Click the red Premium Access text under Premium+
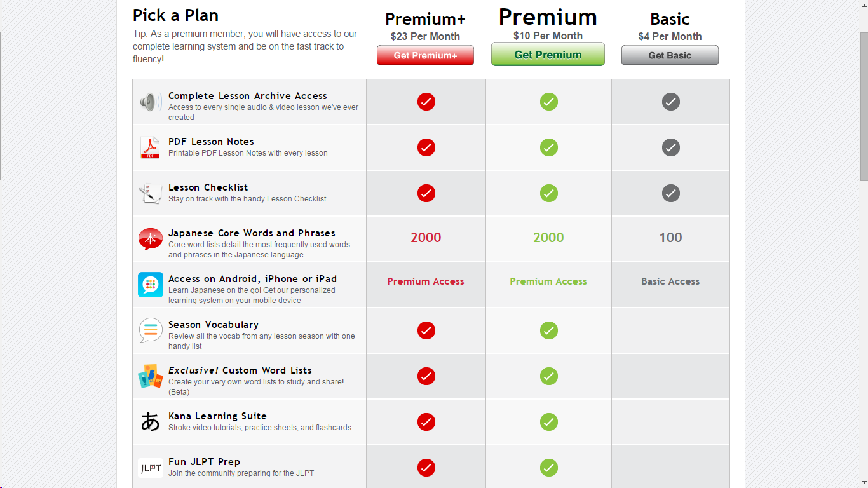 pos(426,281)
